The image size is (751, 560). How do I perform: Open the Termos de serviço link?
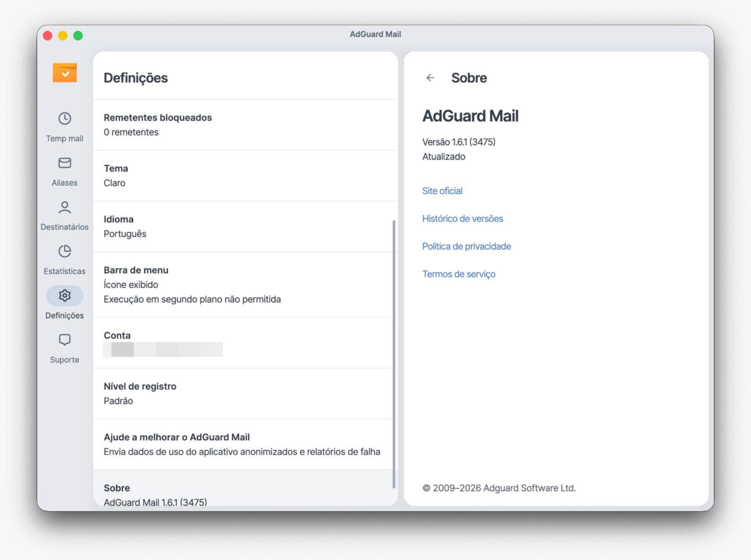coord(459,274)
